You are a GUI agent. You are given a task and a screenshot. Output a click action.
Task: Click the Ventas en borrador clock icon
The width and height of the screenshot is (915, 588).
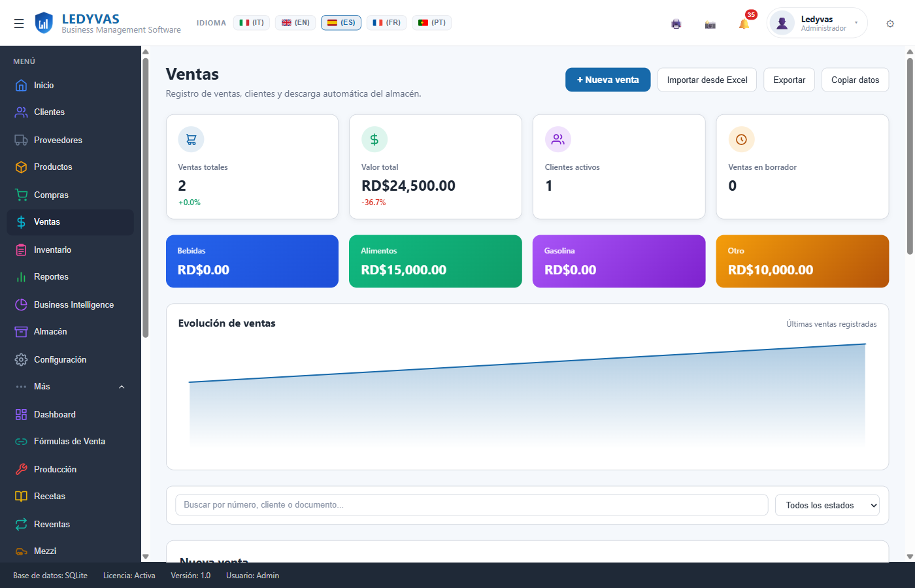coord(741,139)
